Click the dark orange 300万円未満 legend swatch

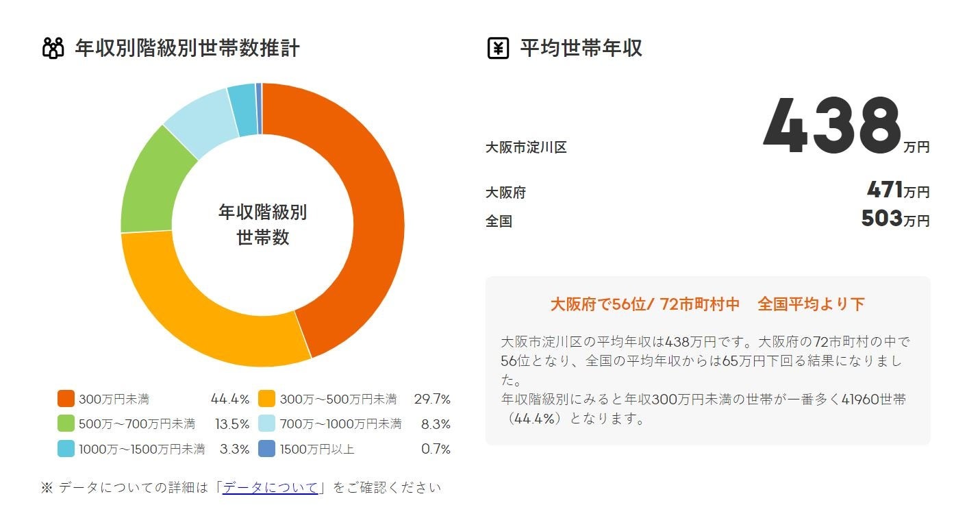66,399
